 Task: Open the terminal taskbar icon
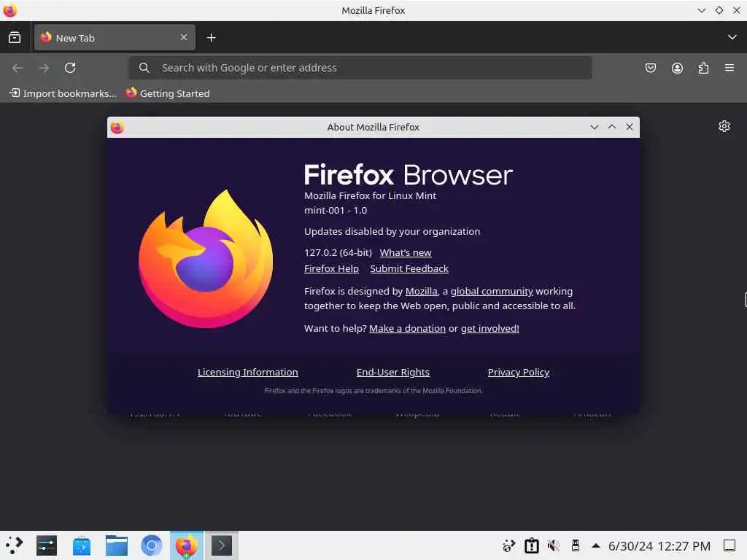point(222,545)
